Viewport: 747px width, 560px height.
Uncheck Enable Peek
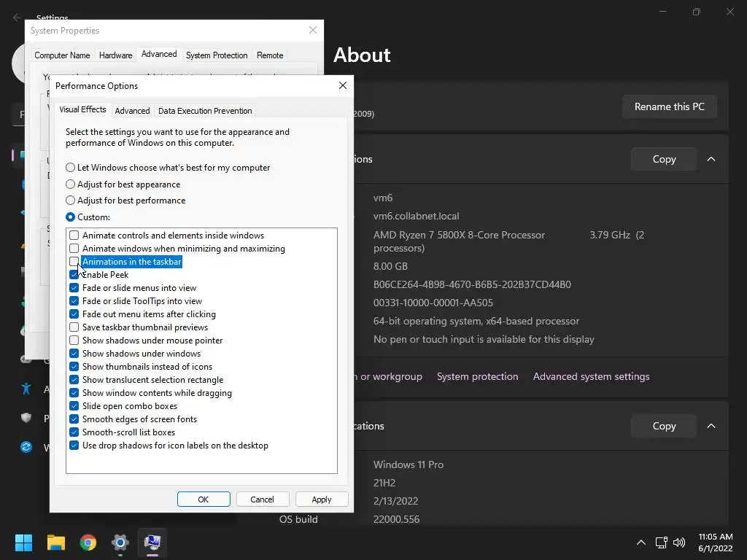click(74, 275)
